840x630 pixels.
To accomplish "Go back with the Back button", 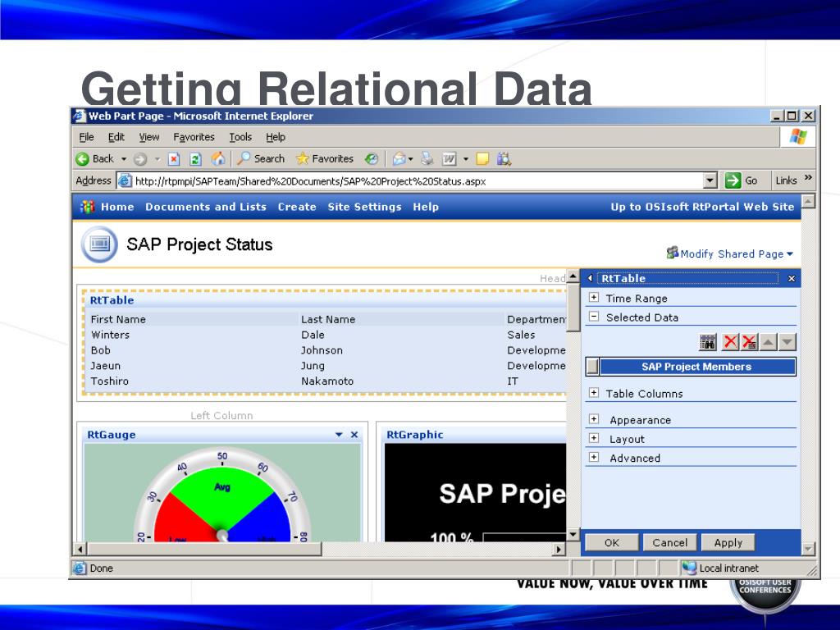I will click(95, 159).
